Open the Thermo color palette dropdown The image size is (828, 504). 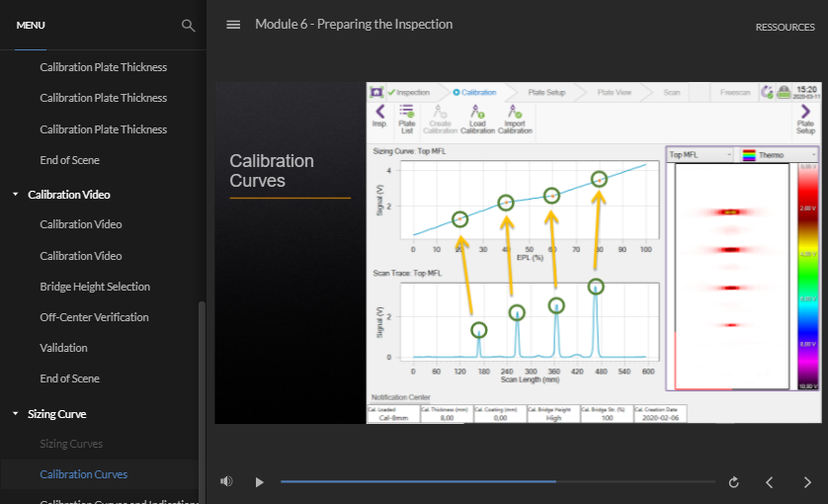(x=780, y=155)
